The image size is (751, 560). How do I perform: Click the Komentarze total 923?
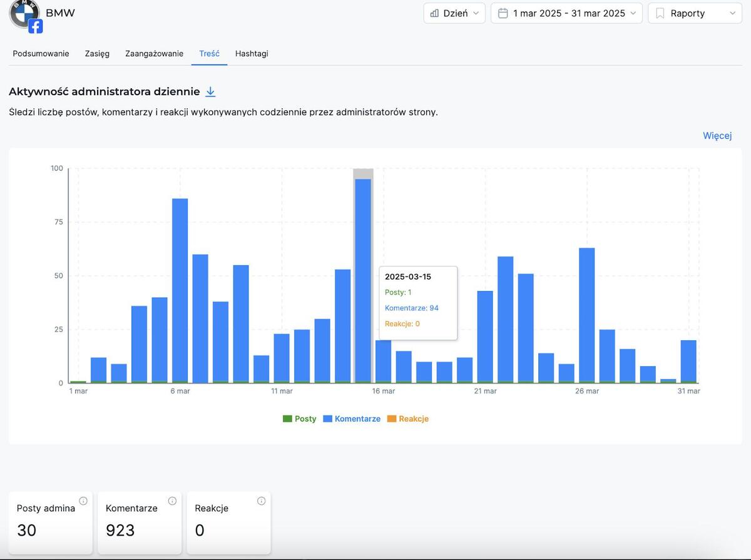click(x=120, y=531)
